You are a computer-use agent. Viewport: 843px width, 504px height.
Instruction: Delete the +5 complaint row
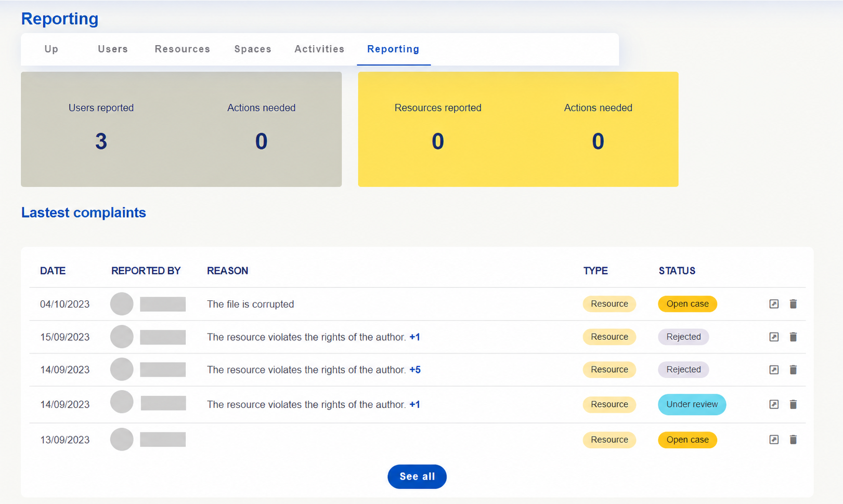click(x=793, y=369)
